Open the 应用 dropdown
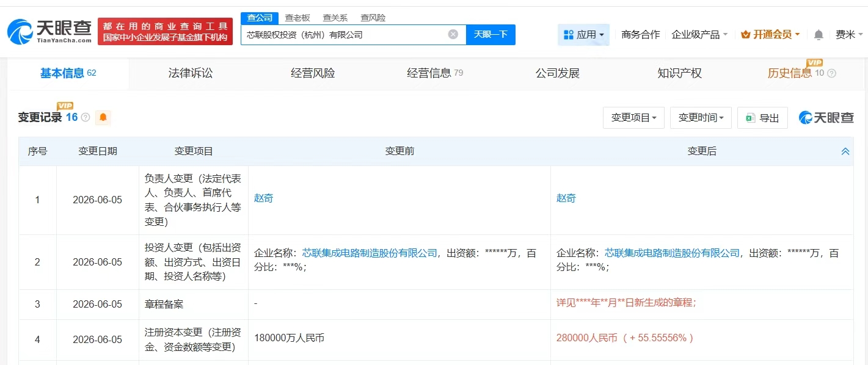Viewport: 868px width, 365px height. click(583, 35)
